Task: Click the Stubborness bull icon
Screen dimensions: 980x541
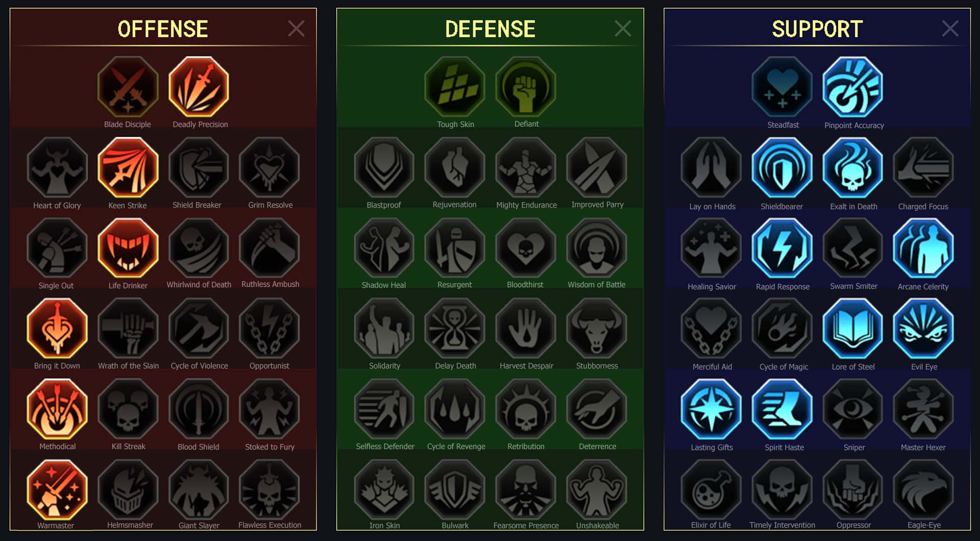Action: coord(597,329)
